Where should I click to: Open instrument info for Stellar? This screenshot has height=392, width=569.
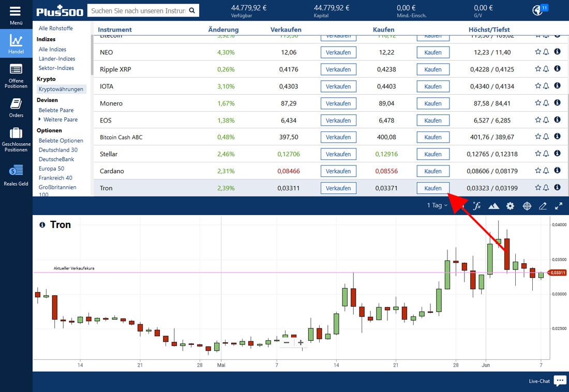558,154
